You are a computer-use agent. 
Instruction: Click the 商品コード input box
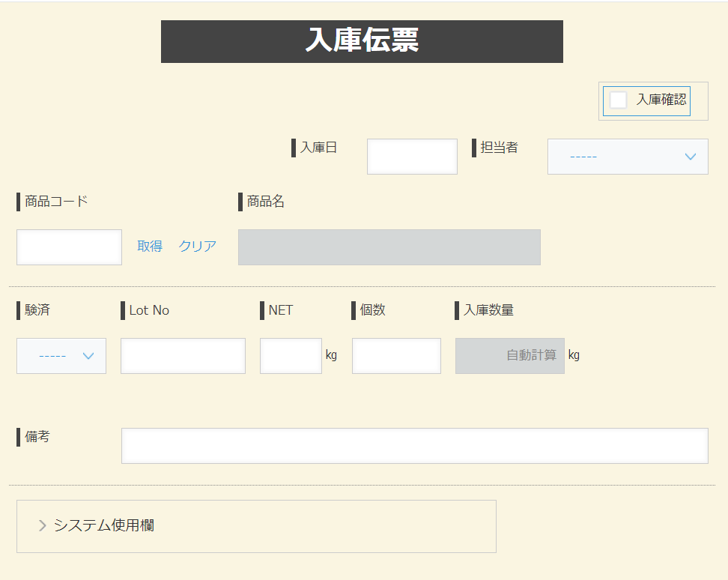[69, 247]
